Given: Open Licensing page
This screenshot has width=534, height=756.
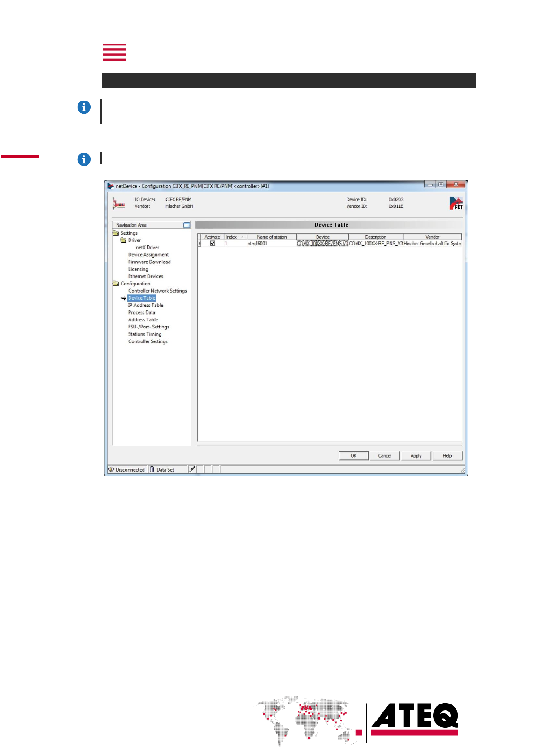Looking at the screenshot, I should pyautogui.click(x=138, y=269).
